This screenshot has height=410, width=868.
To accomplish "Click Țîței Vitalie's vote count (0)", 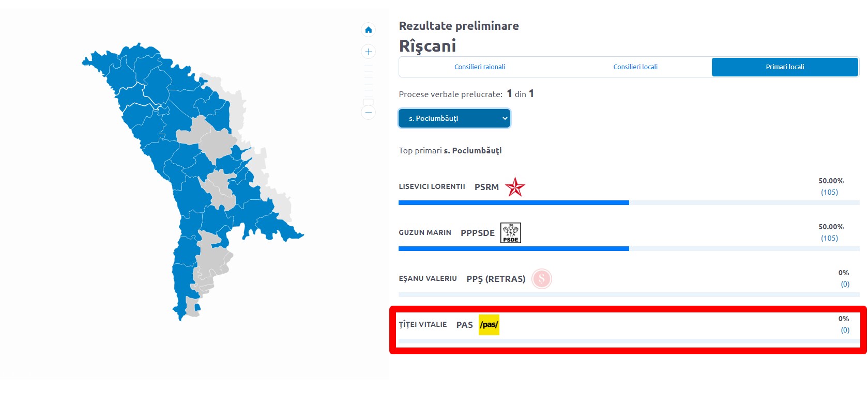I will 845,330.
